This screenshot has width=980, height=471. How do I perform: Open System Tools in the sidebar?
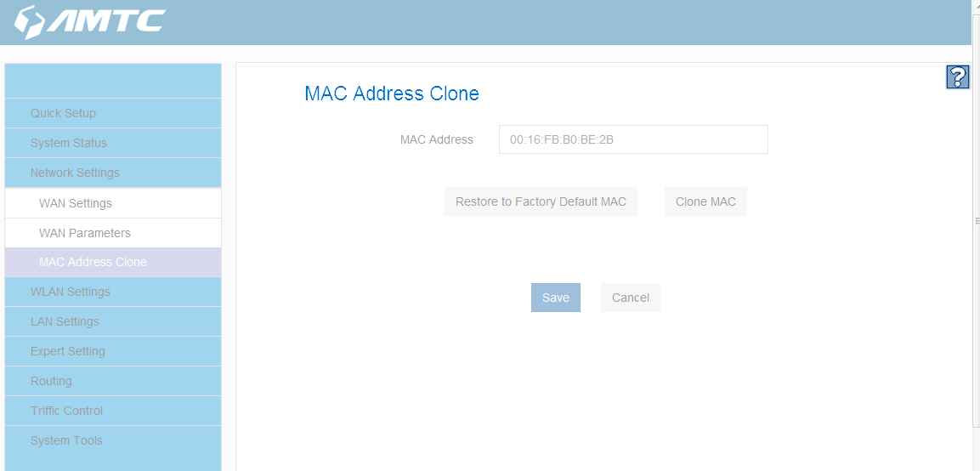pyautogui.click(x=113, y=440)
